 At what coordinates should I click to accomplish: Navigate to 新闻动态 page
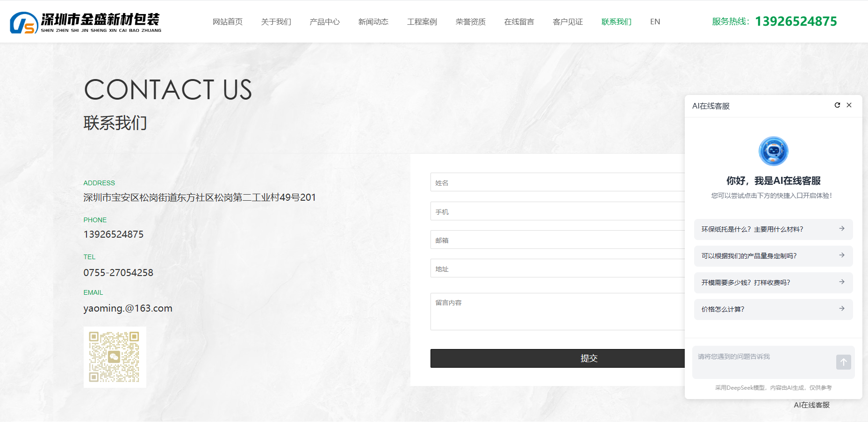pyautogui.click(x=373, y=22)
